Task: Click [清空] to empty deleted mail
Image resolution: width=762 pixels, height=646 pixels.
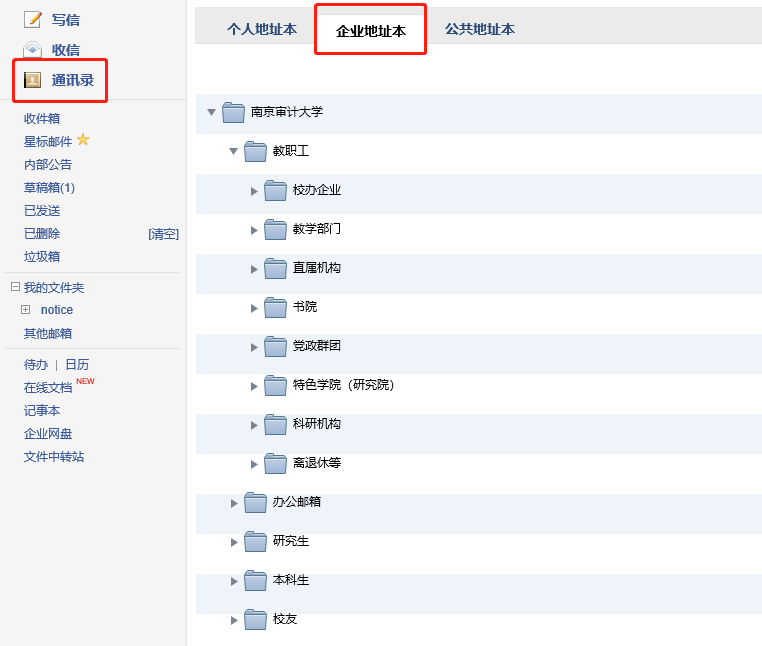Action: (164, 234)
